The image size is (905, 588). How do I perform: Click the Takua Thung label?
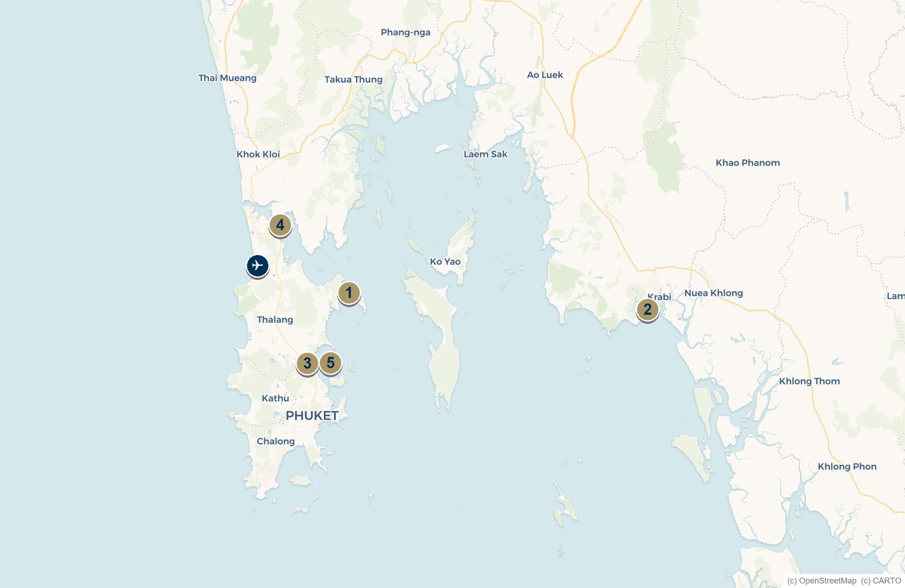coord(354,80)
